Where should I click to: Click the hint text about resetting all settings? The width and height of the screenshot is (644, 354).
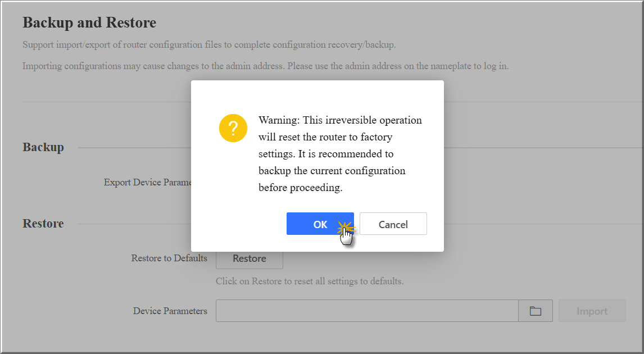[x=309, y=281]
